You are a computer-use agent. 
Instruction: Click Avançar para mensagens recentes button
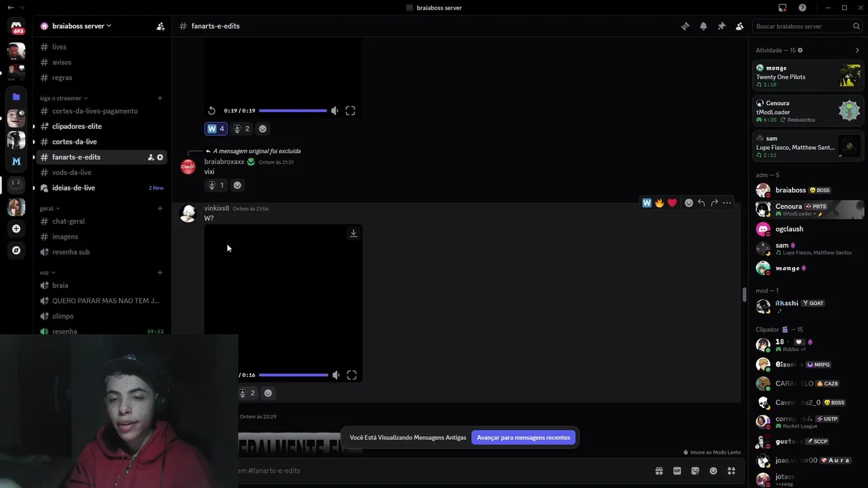524,438
